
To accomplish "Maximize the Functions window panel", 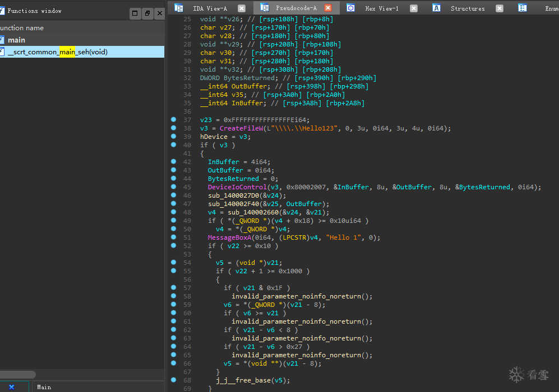I will pyautogui.click(x=135, y=13).
